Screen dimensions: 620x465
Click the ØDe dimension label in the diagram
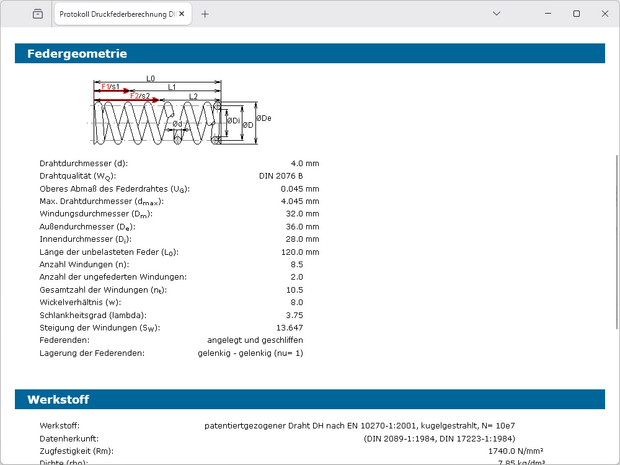point(265,118)
